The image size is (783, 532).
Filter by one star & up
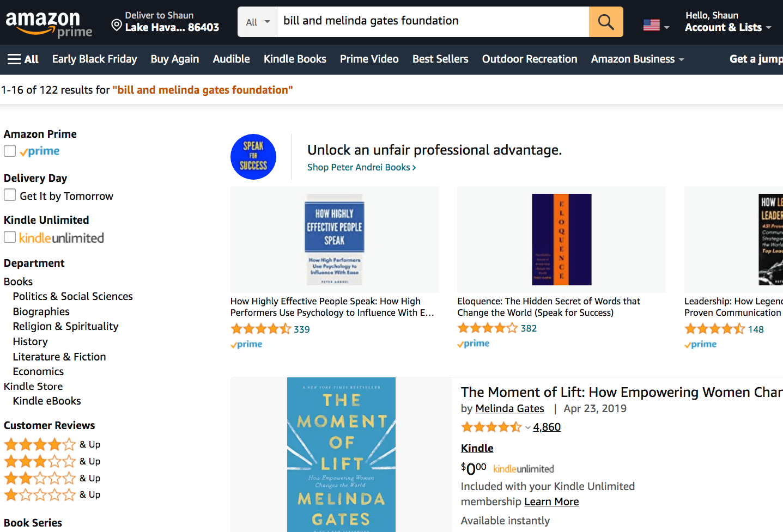[x=52, y=494]
